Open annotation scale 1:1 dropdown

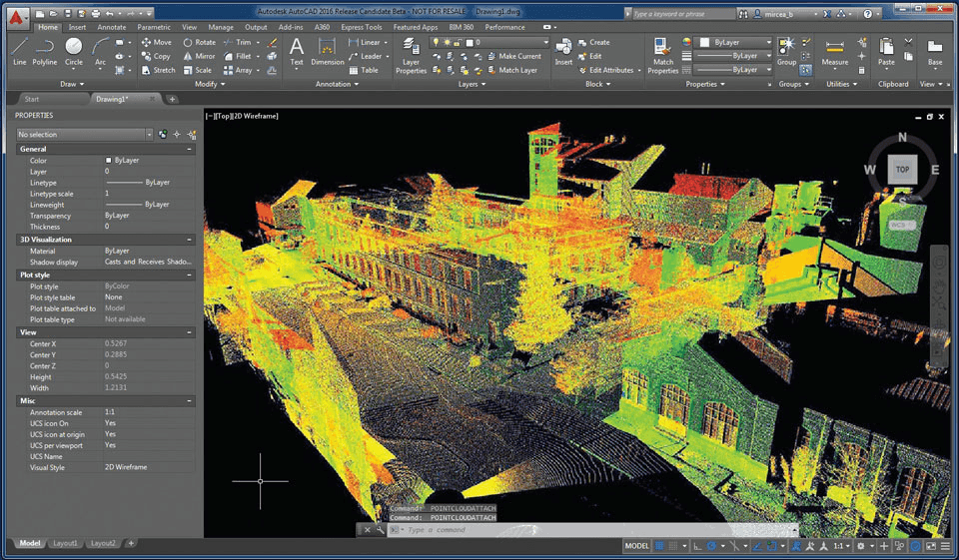841,546
